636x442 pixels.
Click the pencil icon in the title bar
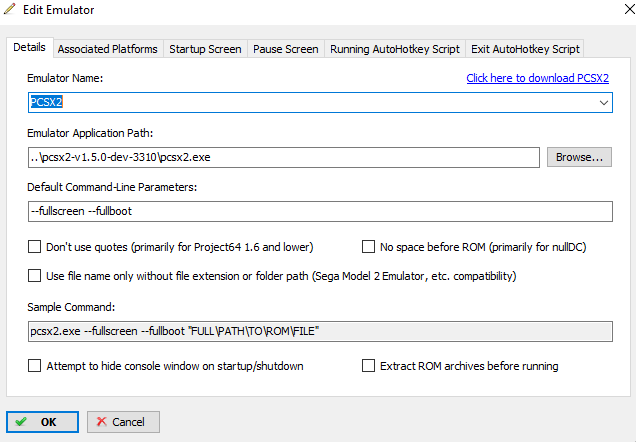pyautogui.click(x=9, y=9)
